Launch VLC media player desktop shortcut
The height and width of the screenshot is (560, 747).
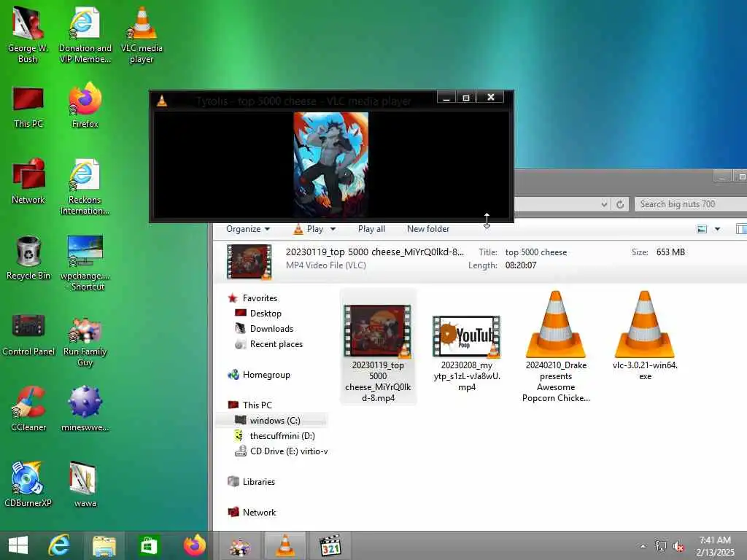coord(142,34)
